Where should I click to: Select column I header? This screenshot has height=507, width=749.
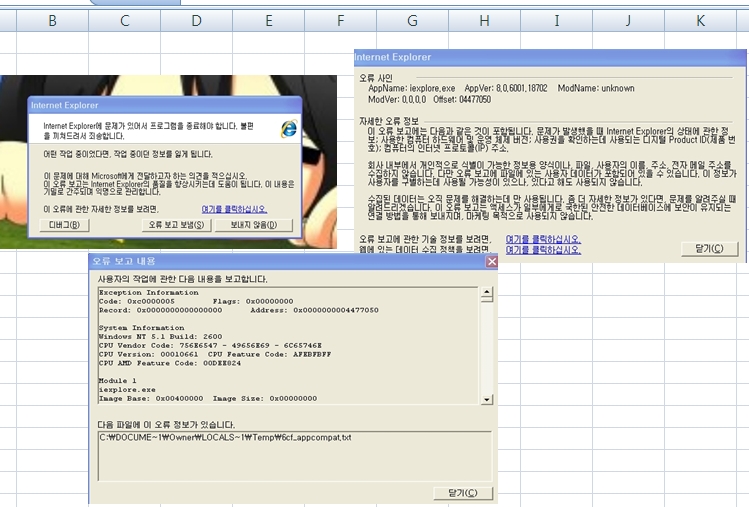click(x=556, y=21)
